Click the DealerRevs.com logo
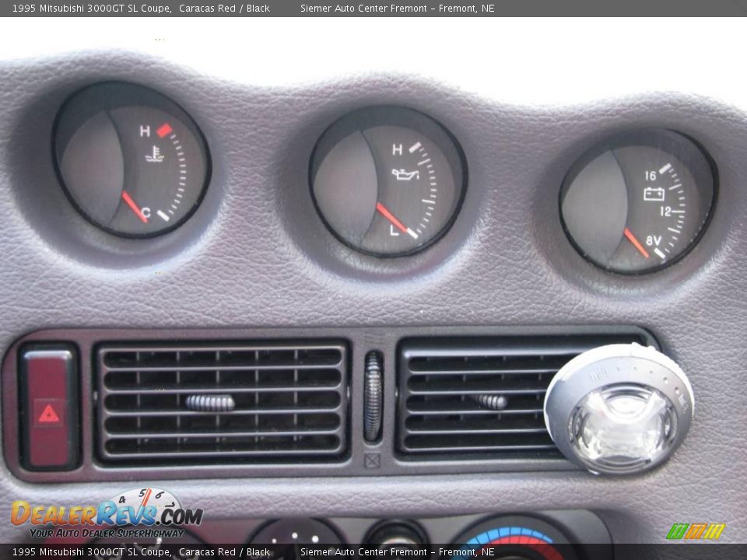This screenshot has height=560, width=747. (107, 515)
